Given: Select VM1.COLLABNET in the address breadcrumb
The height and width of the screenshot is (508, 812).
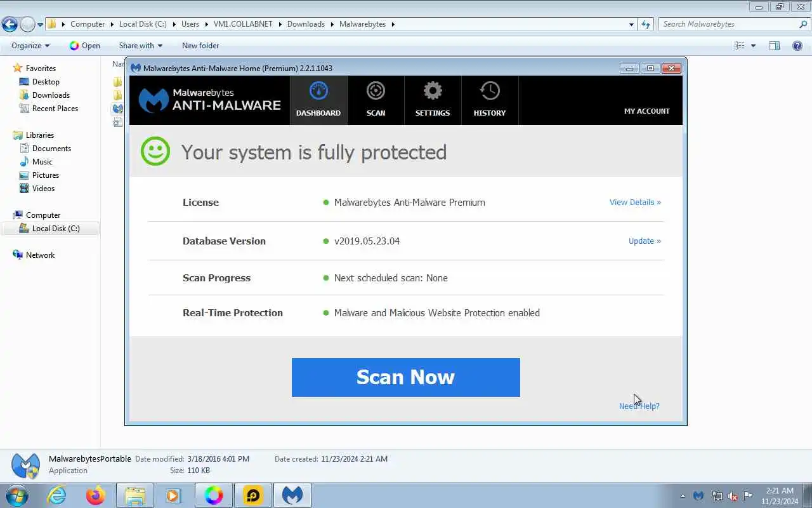Looking at the screenshot, I should coord(243,24).
